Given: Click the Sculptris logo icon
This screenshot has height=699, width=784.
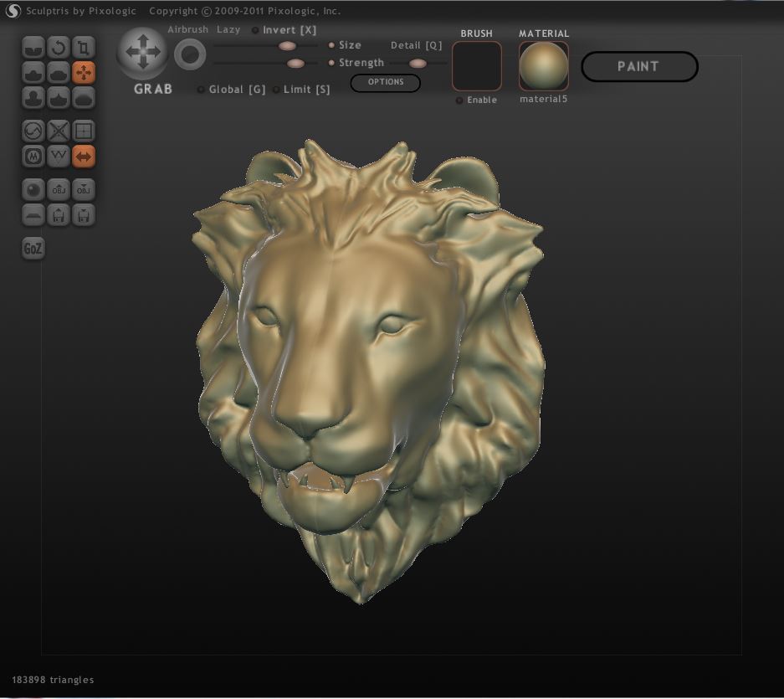Looking at the screenshot, I should point(13,11).
